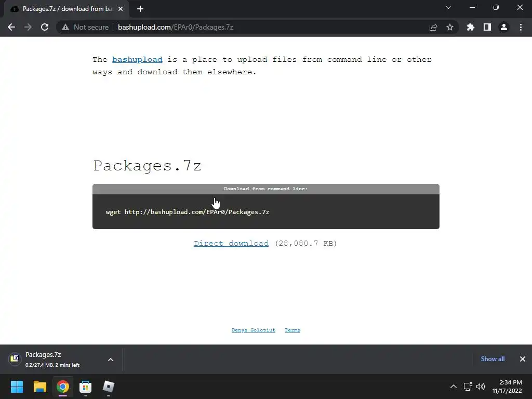Open the Packages.7z download item
The height and width of the screenshot is (399, 532).
pos(61,360)
